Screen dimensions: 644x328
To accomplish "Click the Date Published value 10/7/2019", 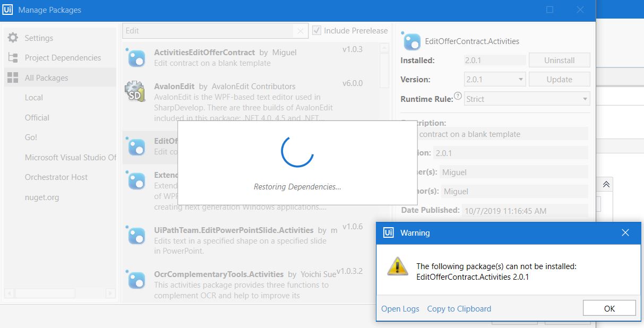I will pos(505,211).
